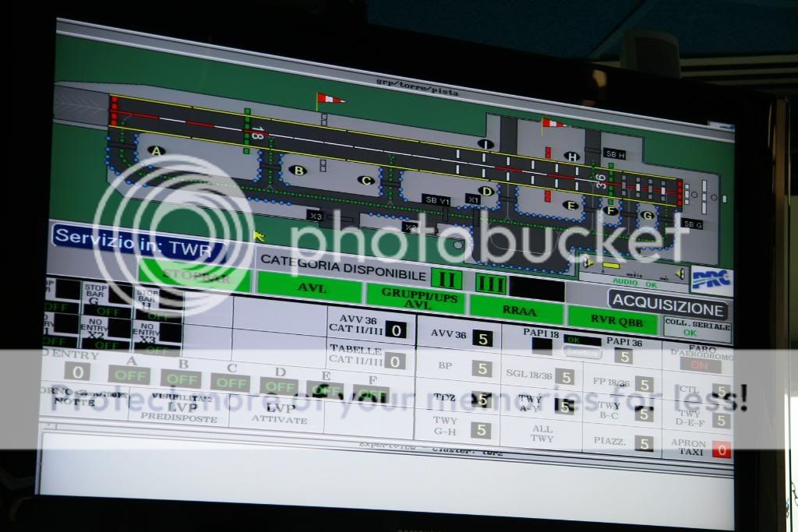This screenshot has width=798, height=532.
Task: Click the windsock near runway 18 threshold
Action: click(x=330, y=99)
